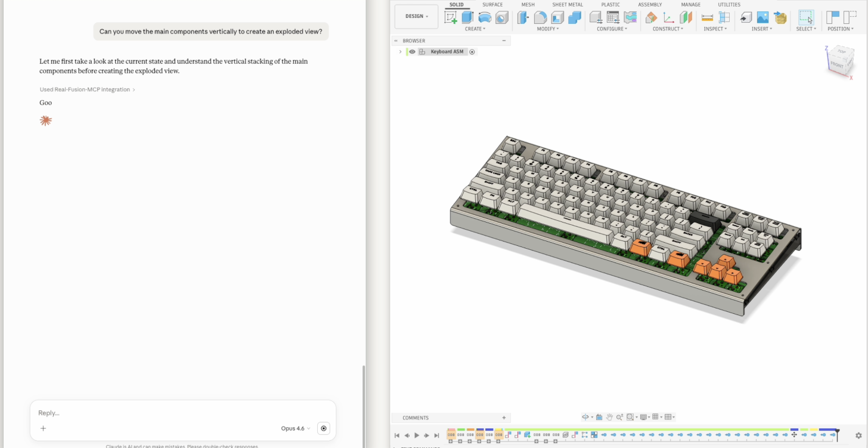Activate the Extrude tool
868x448 pixels.
coord(468,18)
